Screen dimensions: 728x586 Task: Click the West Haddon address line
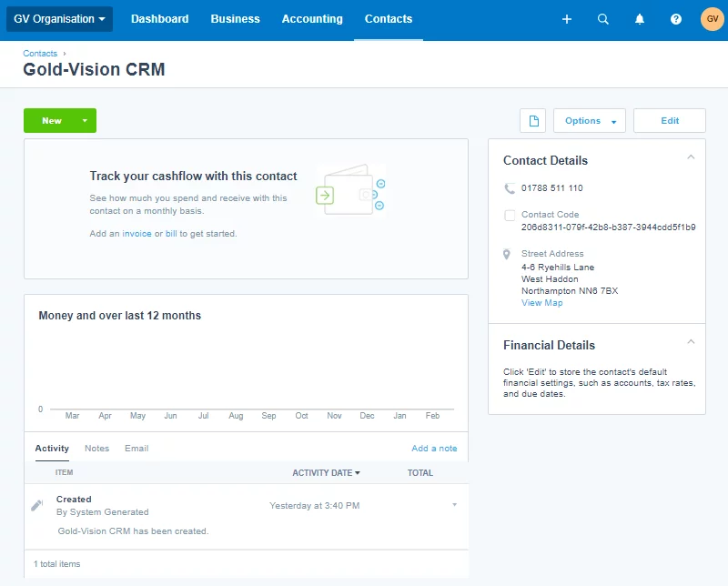[550, 279]
